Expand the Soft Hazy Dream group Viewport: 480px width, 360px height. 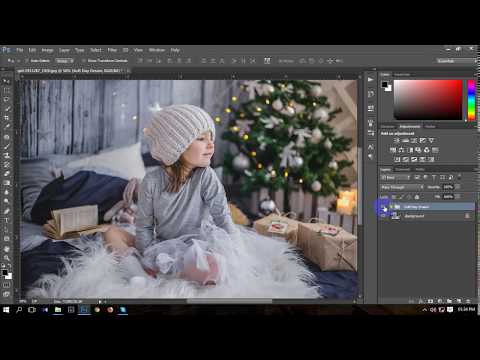point(391,207)
